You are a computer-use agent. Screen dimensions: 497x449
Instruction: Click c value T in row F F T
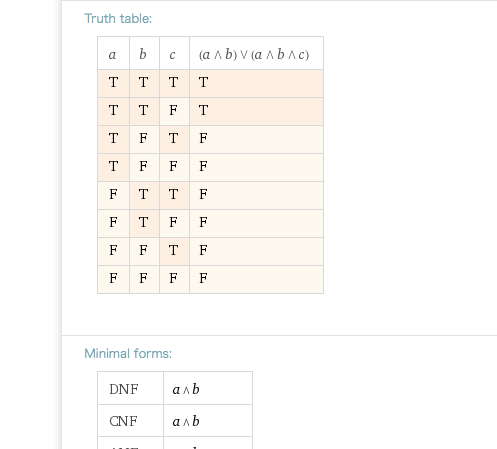tap(173, 250)
